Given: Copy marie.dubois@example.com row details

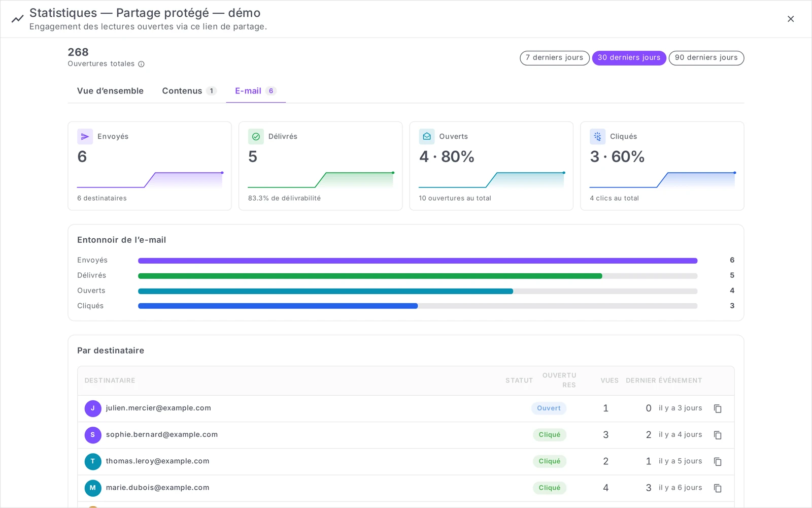Looking at the screenshot, I should point(718,488).
